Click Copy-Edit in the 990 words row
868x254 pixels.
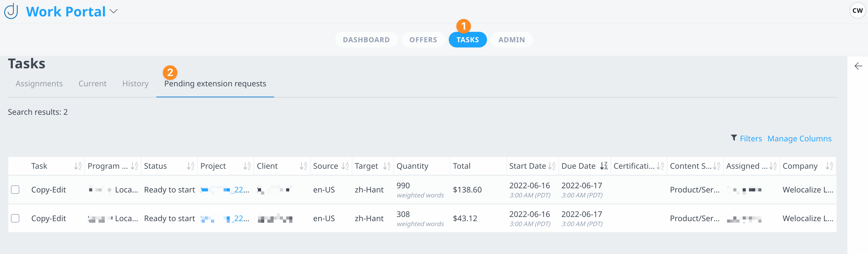coord(48,190)
